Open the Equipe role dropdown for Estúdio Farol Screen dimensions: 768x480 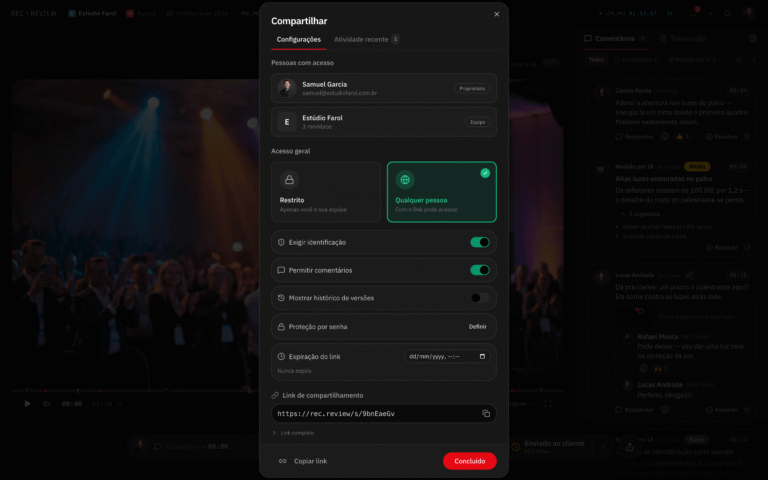(478, 122)
